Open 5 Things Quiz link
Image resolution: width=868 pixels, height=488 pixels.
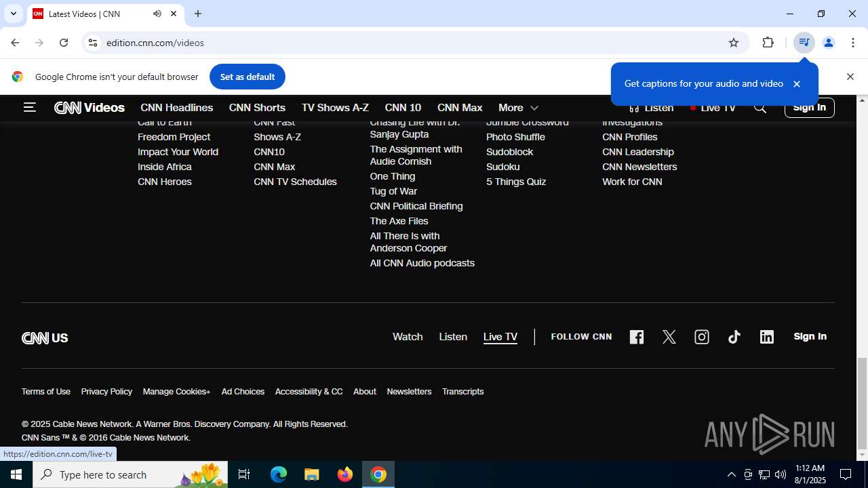(x=516, y=182)
